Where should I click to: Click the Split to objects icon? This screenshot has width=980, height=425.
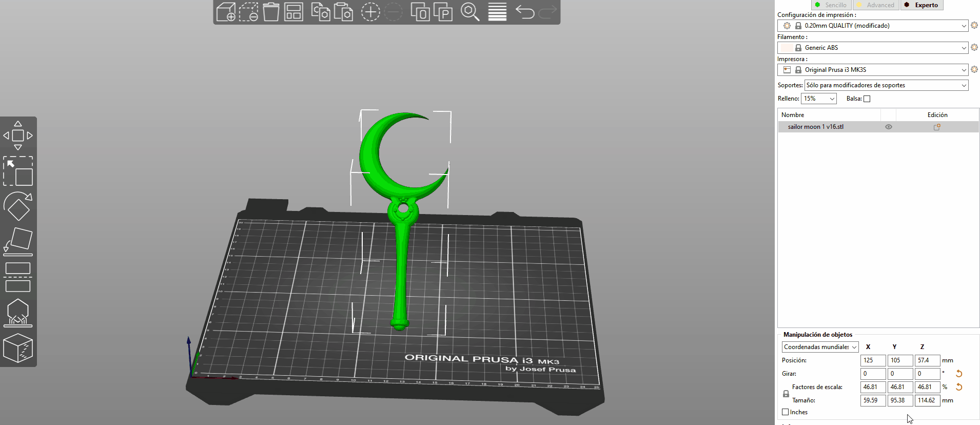coord(420,12)
